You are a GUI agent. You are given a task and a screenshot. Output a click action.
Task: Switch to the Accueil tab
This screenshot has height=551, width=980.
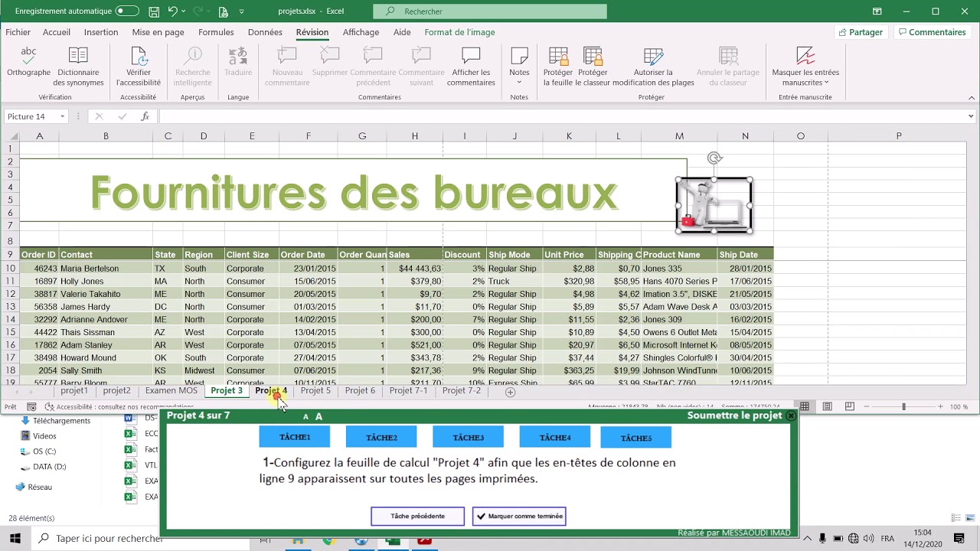57,32
